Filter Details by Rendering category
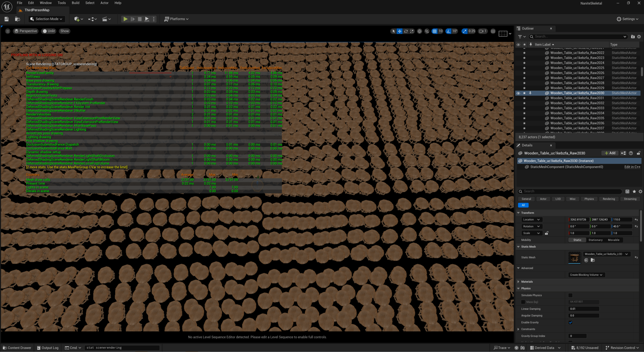Screen dimensions: 644x352 pos(609,199)
